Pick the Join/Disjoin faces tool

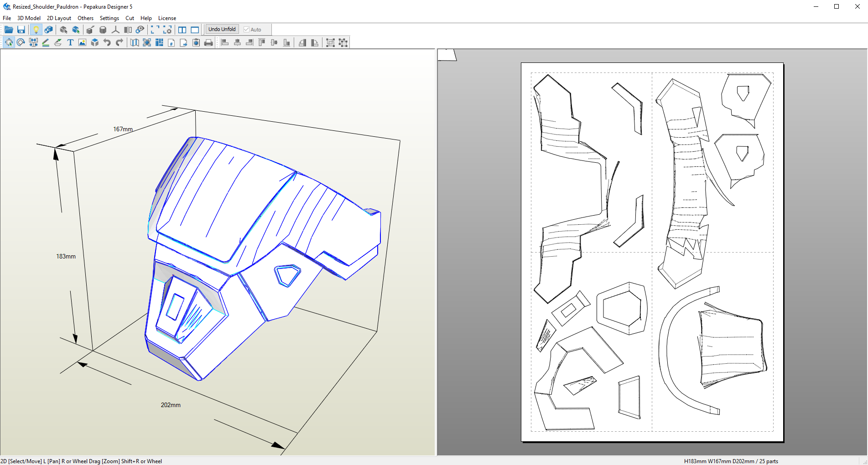coord(33,42)
